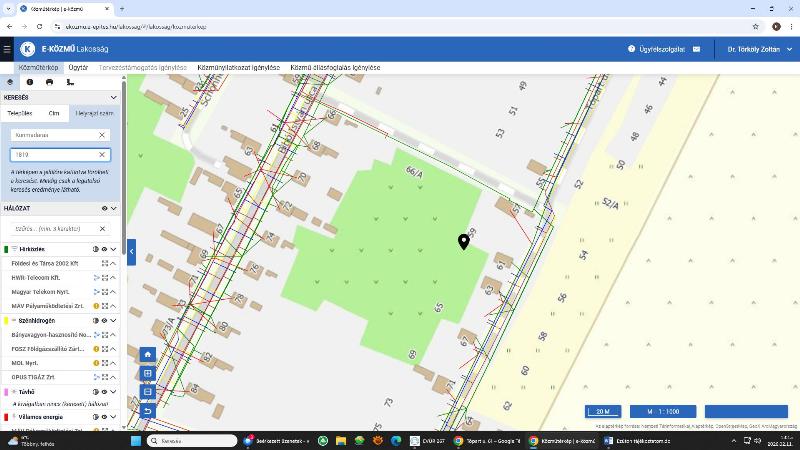Open the info tool icon in sidebar
The height and width of the screenshot is (450, 800).
(30, 82)
